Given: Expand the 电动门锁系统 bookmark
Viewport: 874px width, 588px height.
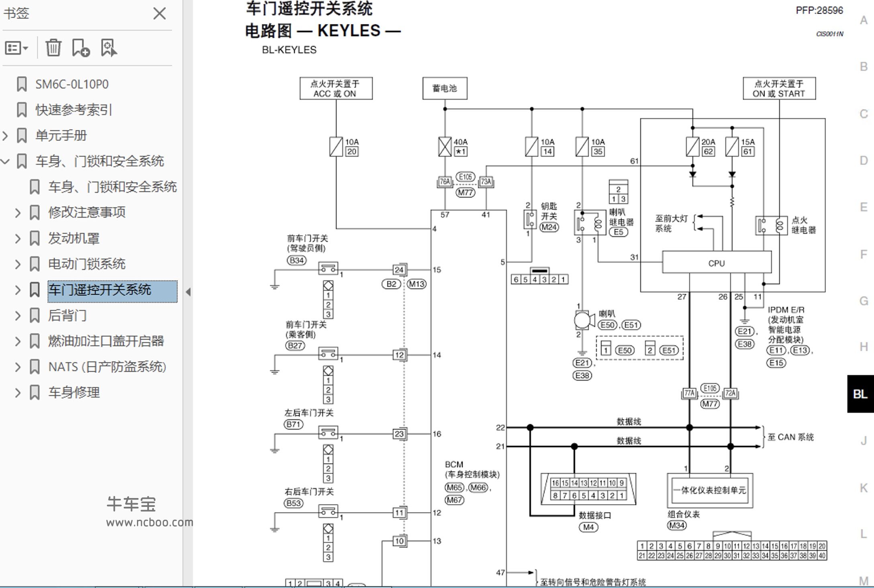Looking at the screenshot, I should pos(18,264).
